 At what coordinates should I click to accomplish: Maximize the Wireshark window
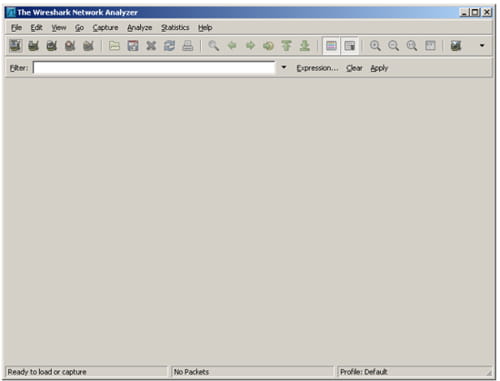click(475, 12)
